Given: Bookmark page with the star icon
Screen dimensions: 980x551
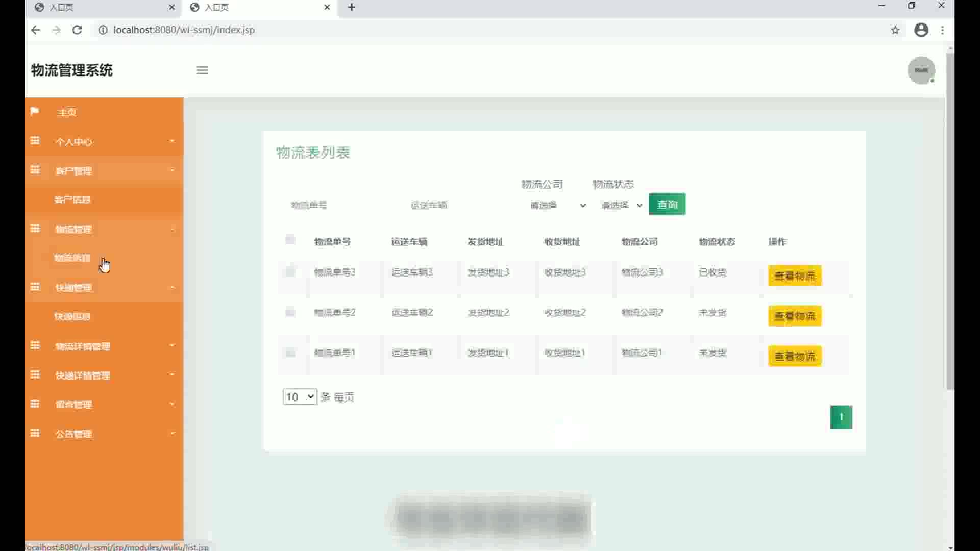Looking at the screenshot, I should pos(895,30).
